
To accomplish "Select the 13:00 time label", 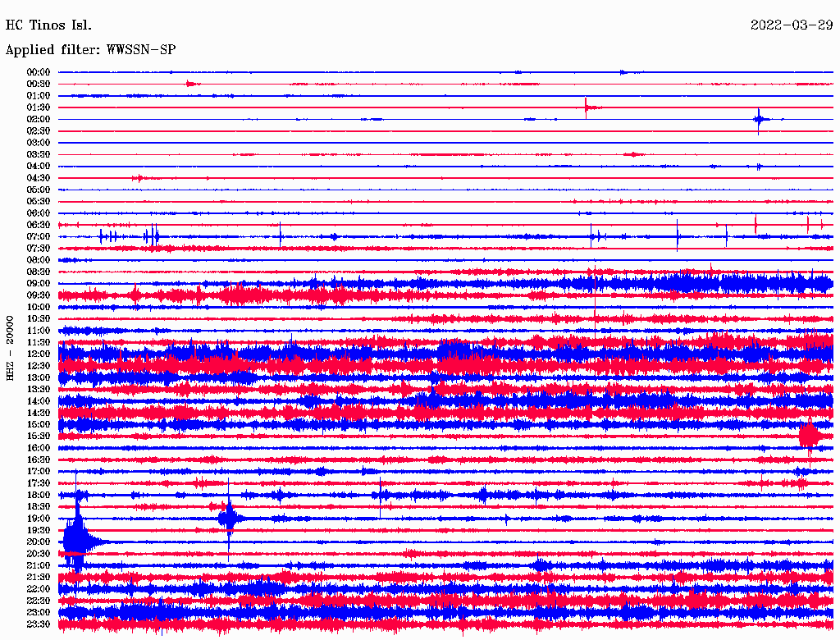I will [39, 378].
